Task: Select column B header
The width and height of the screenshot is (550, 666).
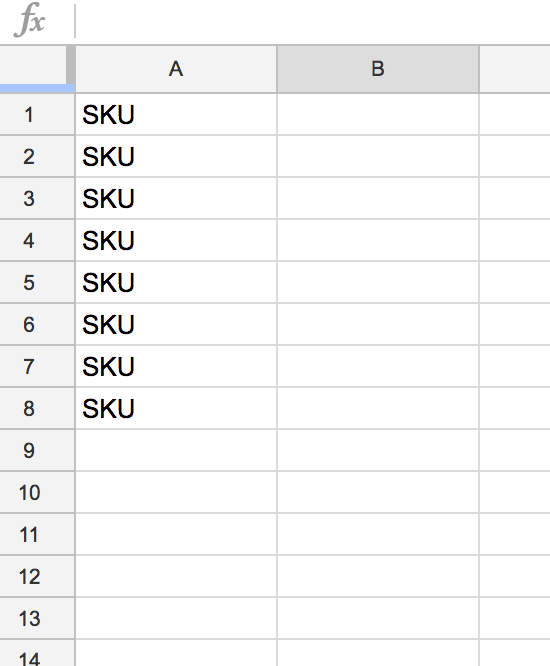Action: click(x=378, y=69)
